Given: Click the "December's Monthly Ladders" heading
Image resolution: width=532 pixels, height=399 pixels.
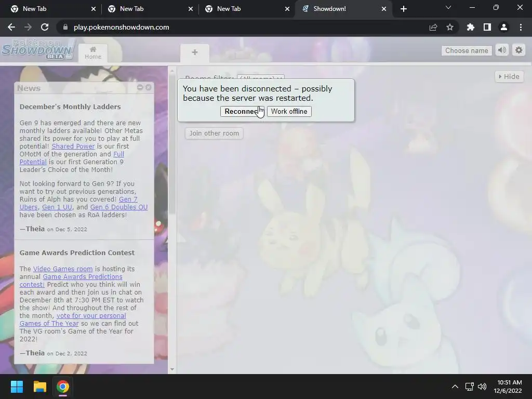Looking at the screenshot, I should tap(70, 107).
